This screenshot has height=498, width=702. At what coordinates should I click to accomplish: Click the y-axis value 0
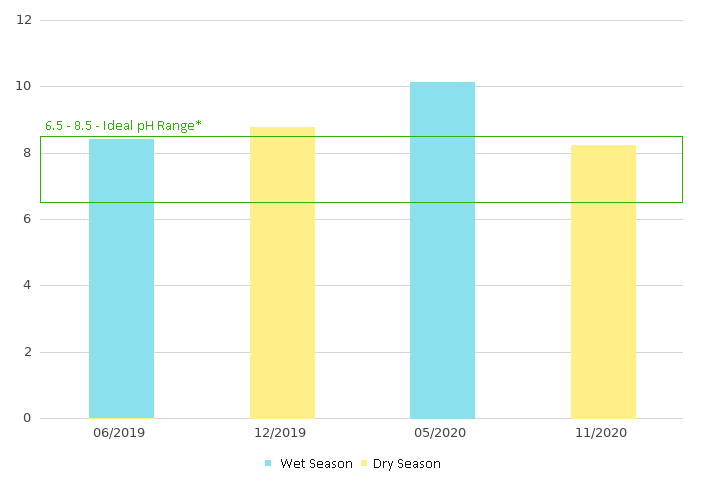tap(27, 418)
